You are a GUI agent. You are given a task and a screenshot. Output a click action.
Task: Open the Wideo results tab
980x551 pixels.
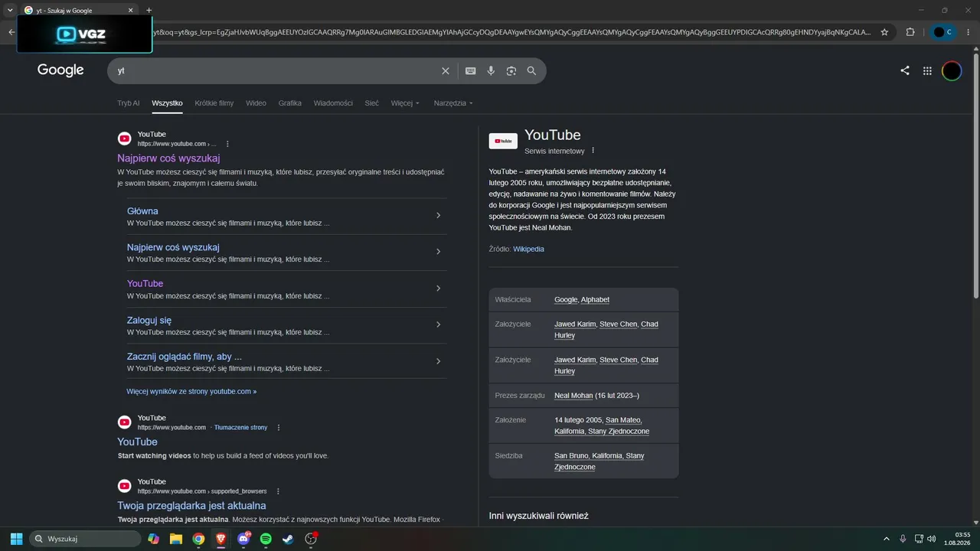click(x=256, y=103)
